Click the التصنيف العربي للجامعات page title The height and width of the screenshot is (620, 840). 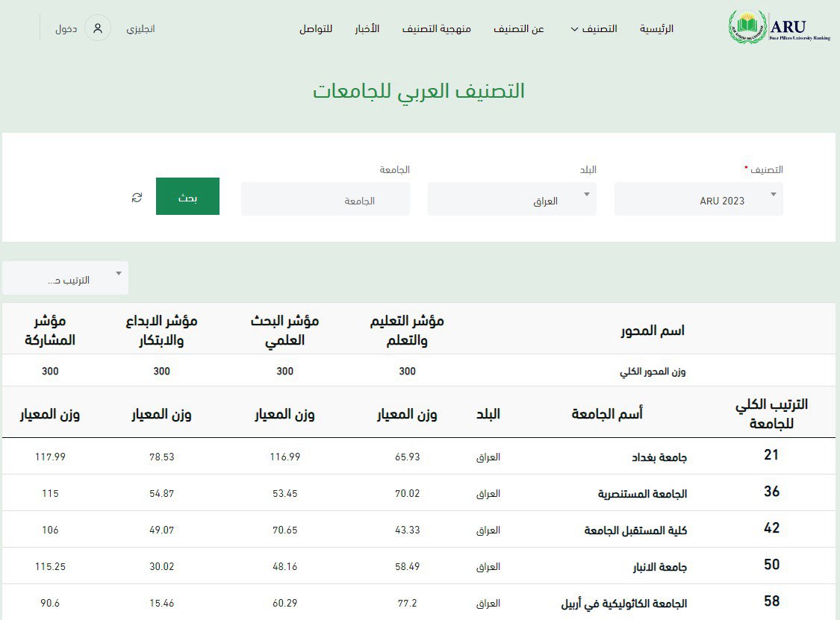(x=419, y=91)
